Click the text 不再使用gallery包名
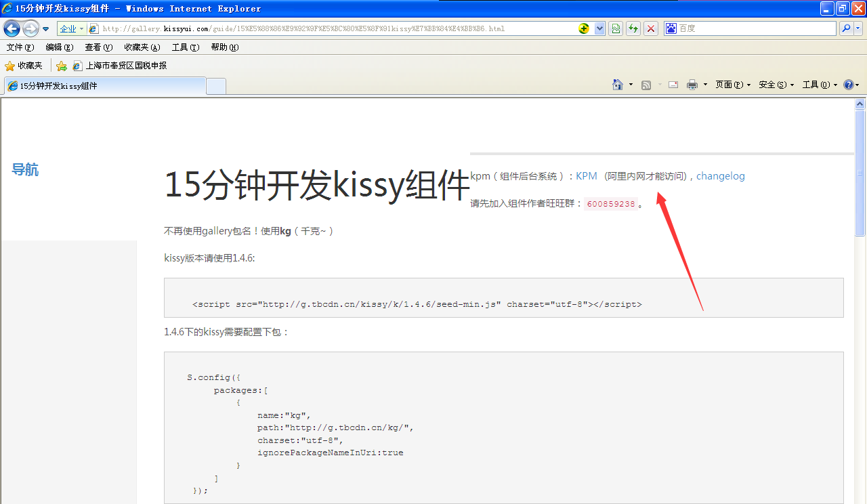The image size is (867, 504). click(x=212, y=231)
